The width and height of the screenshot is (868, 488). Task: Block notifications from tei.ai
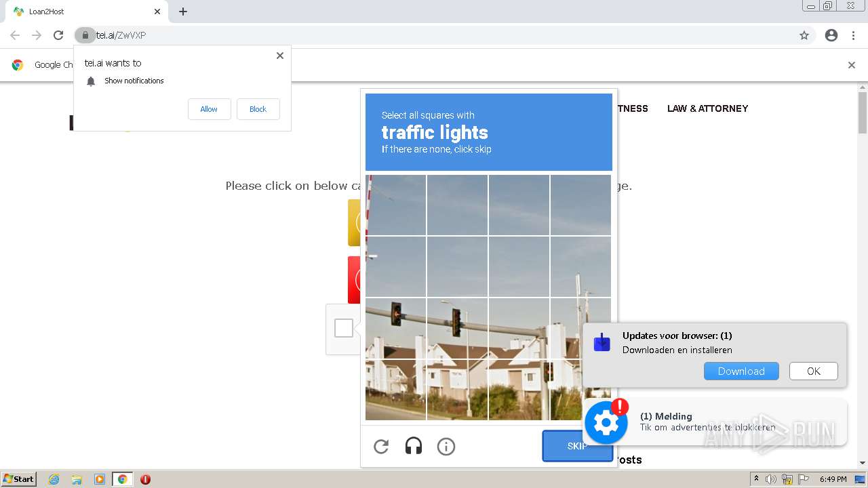[258, 109]
